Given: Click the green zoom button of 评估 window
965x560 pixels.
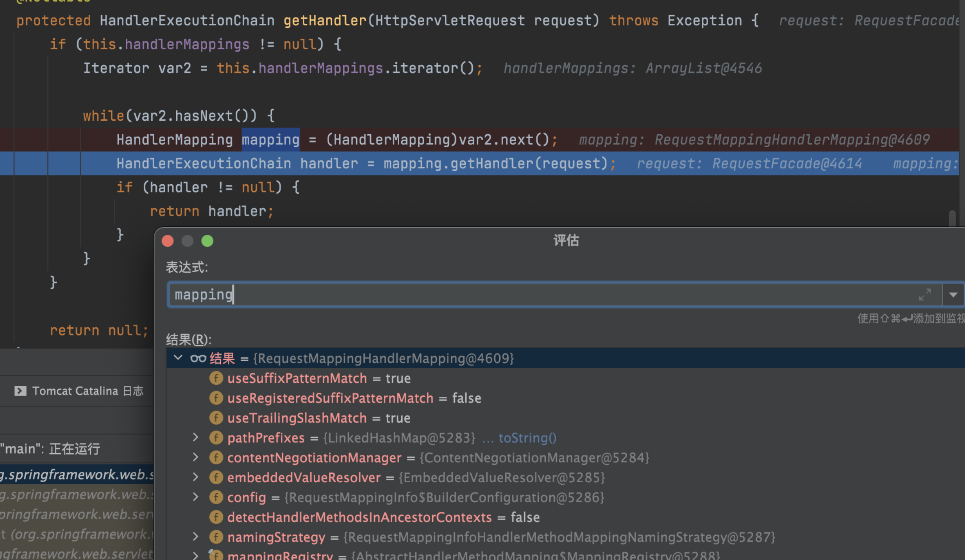Looking at the screenshot, I should pyautogui.click(x=207, y=241).
